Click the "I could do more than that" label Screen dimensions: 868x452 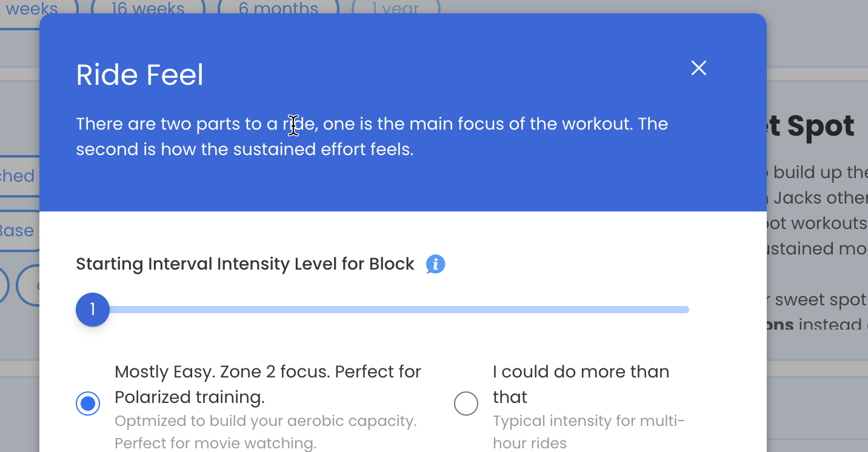coord(581,384)
